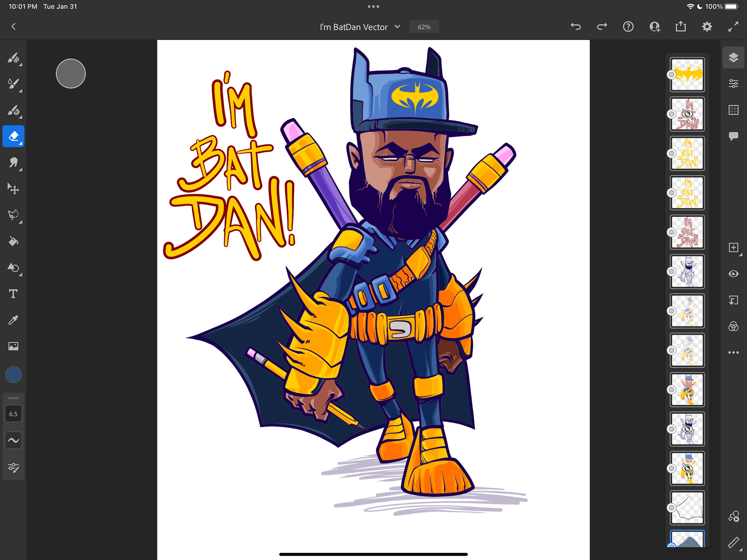This screenshot has width=747, height=560.
Task: Select the Paint Bucket fill tool
Action: click(14, 241)
